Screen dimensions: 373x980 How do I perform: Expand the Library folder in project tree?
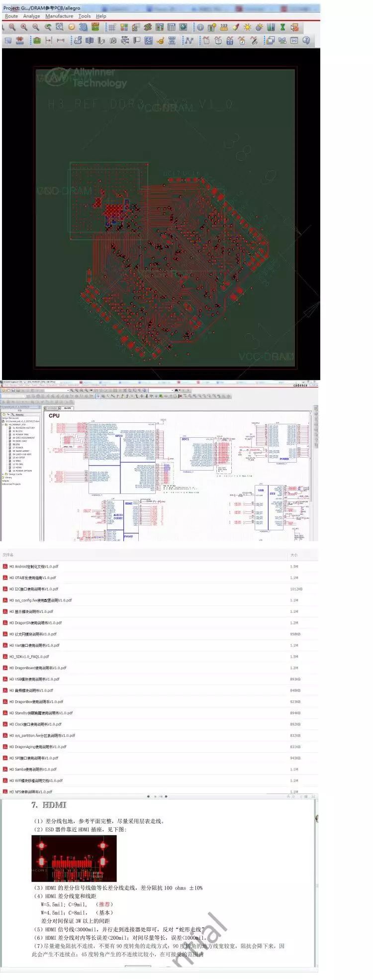point(8,478)
